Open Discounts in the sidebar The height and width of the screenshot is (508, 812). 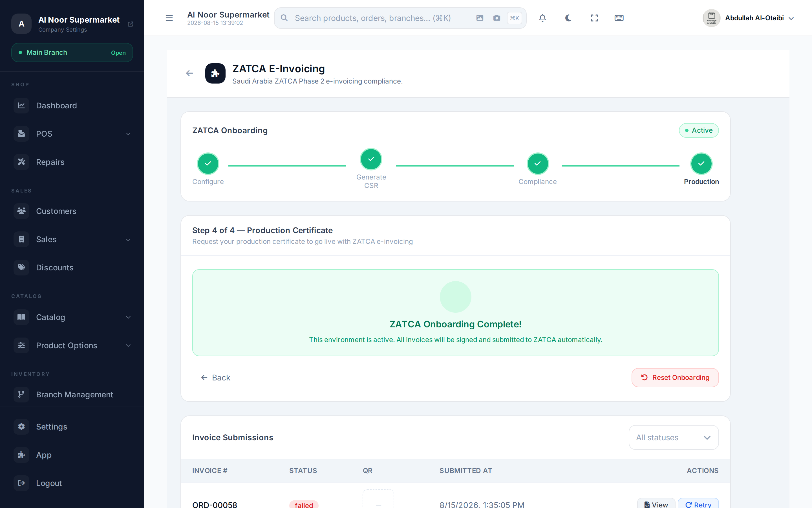[x=72, y=268]
